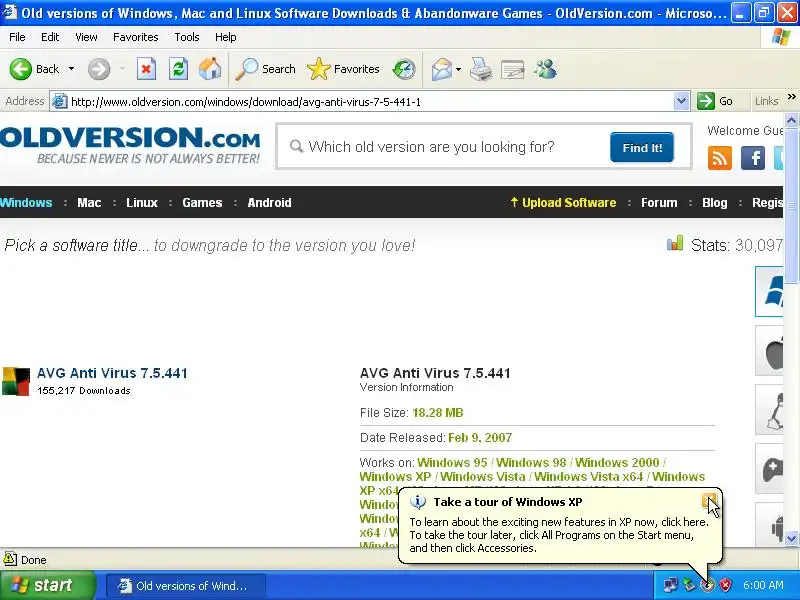
Task: Click the Feb 9, 2007 release date
Action: click(x=480, y=438)
